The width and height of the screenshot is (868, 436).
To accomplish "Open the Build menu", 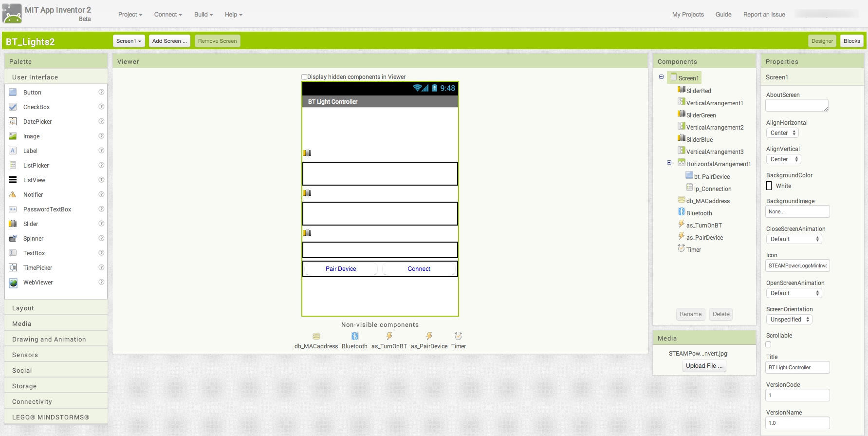I will click(203, 15).
